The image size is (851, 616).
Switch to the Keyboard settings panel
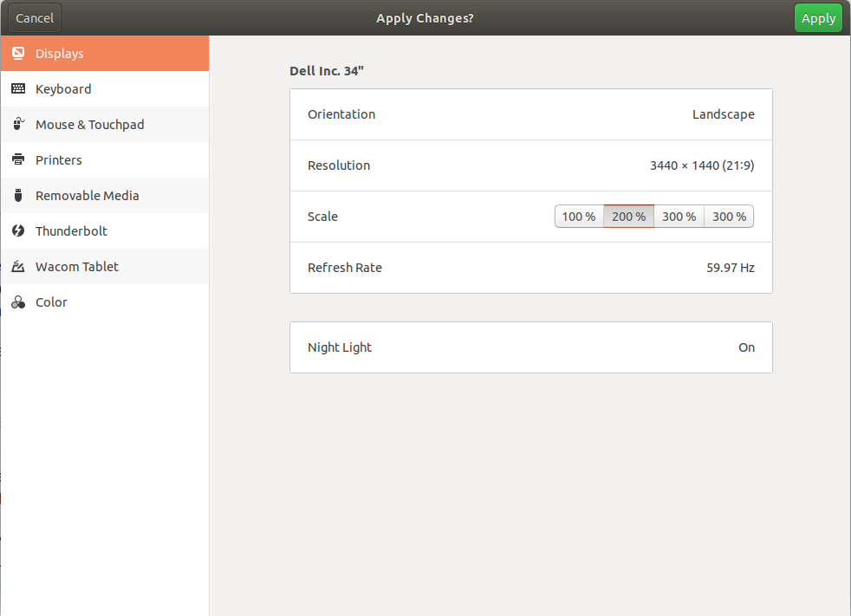(104, 88)
